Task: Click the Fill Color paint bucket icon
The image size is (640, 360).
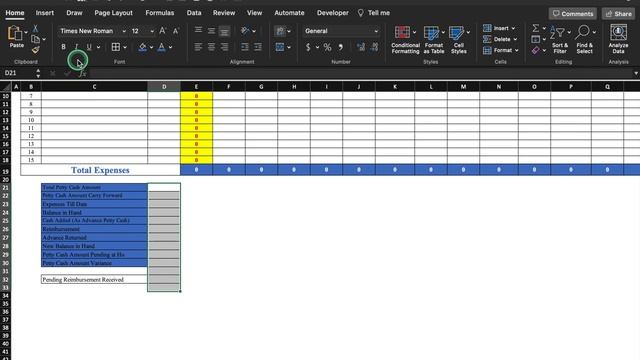Action: click(x=142, y=47)
